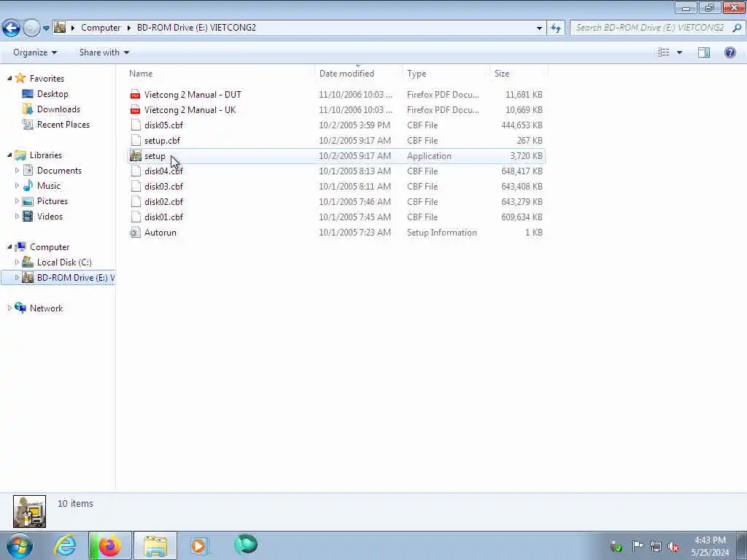This screenshot has width=747, height=560.
Task: Click the network tray icon
Action: point(656,546)
